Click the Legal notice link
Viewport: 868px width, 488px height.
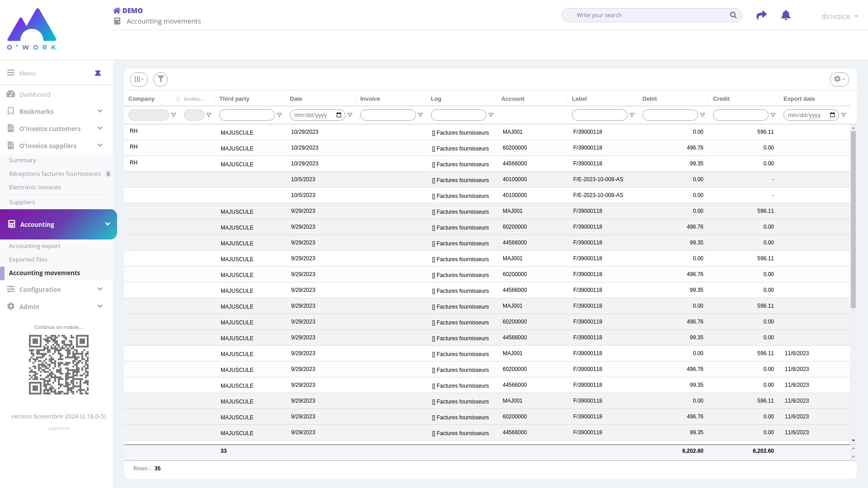point(58,428)
